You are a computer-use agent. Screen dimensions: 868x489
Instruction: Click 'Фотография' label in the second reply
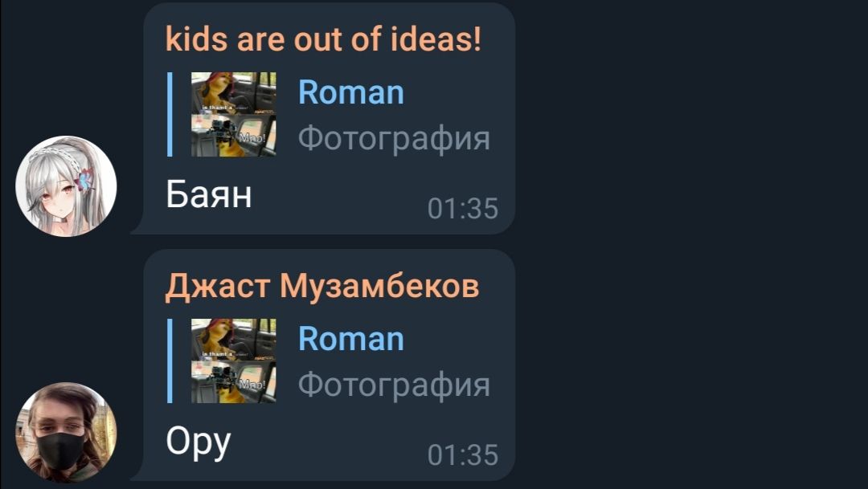pos(394,385)
